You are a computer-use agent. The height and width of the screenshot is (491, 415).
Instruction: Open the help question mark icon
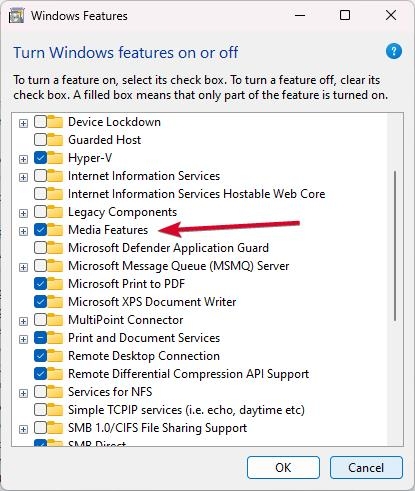click(394, 51)
